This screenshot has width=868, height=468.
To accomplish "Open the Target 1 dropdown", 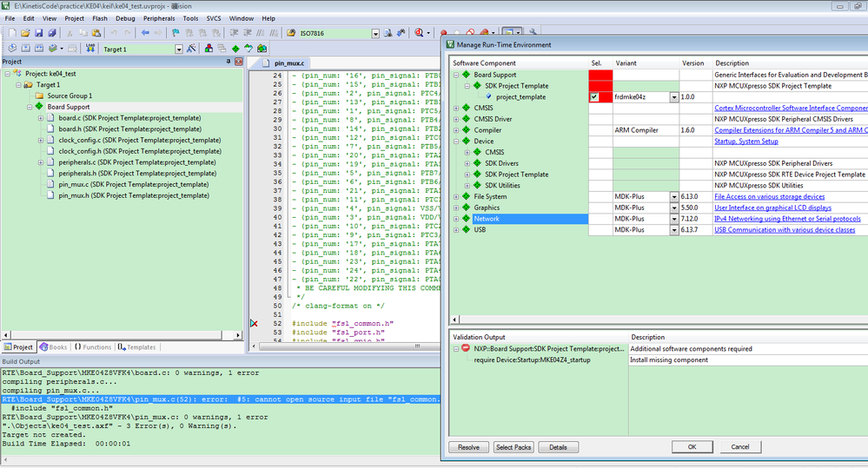I will tap(179, 49).
